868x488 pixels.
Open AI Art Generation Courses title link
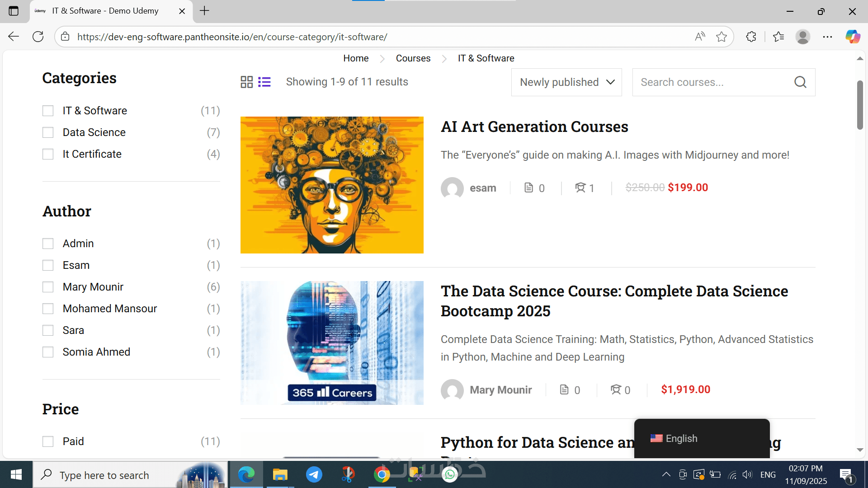534,127
